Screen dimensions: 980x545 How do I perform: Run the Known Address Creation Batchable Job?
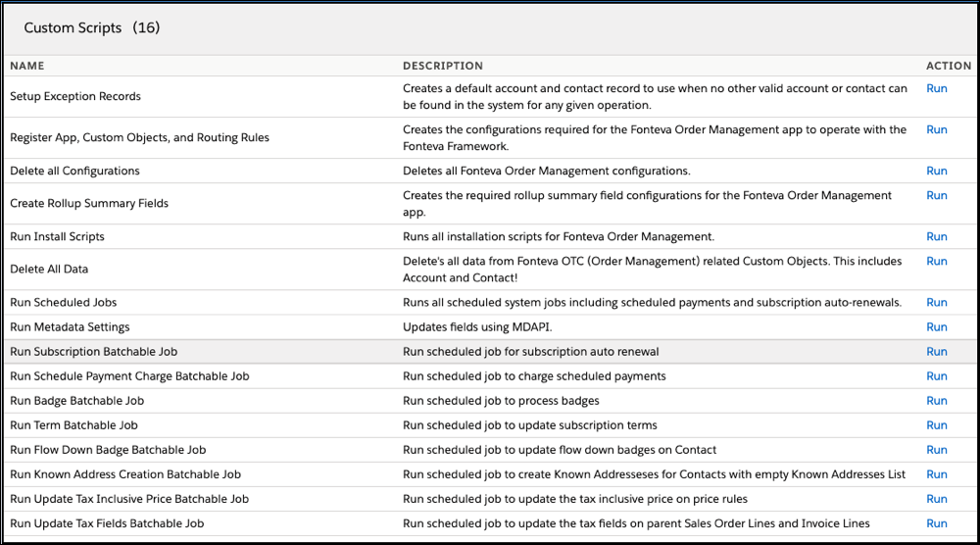(x=936, y=473)
